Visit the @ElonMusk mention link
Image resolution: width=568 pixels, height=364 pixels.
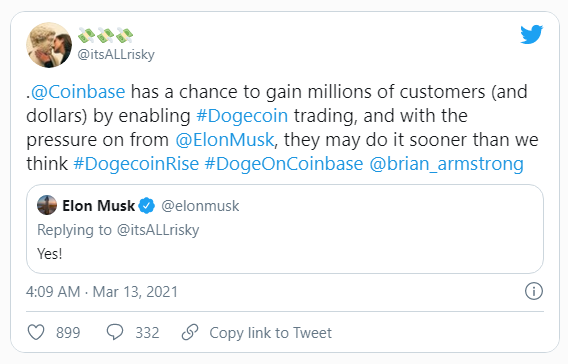click(225, 140)
